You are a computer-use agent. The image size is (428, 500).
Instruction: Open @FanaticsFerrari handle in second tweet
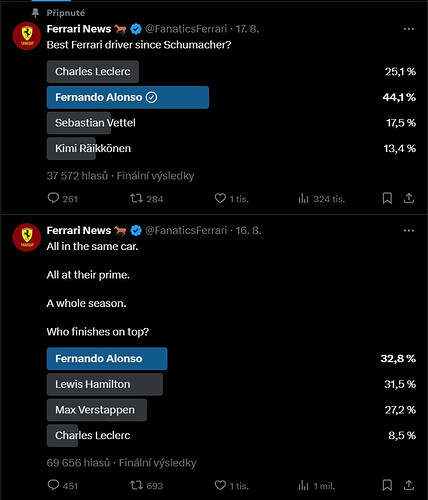point(186,230)
